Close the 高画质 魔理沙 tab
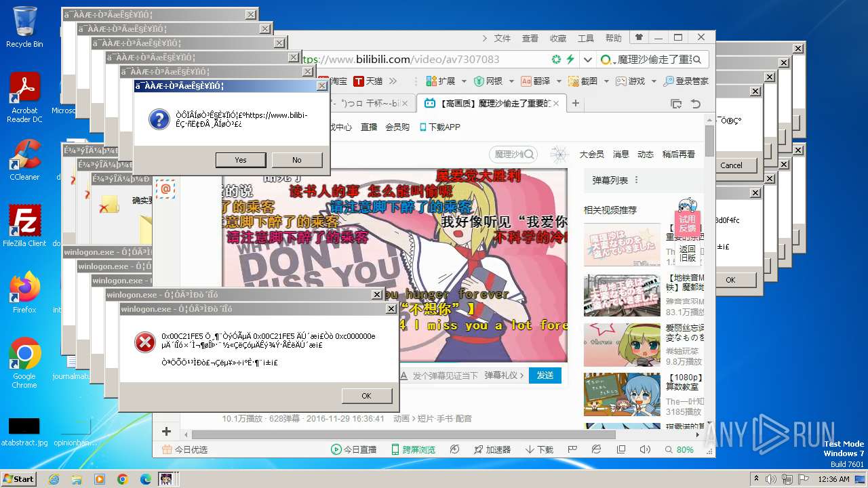Viewport: 868px width, 488px height. (556, 104)
